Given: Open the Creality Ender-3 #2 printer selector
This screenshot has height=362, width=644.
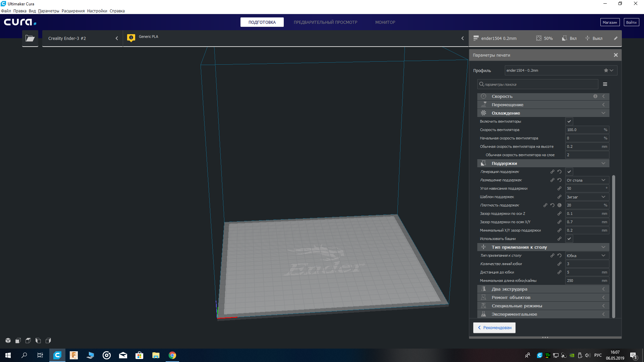Looking at the screenshot, I should click(83, 38).
